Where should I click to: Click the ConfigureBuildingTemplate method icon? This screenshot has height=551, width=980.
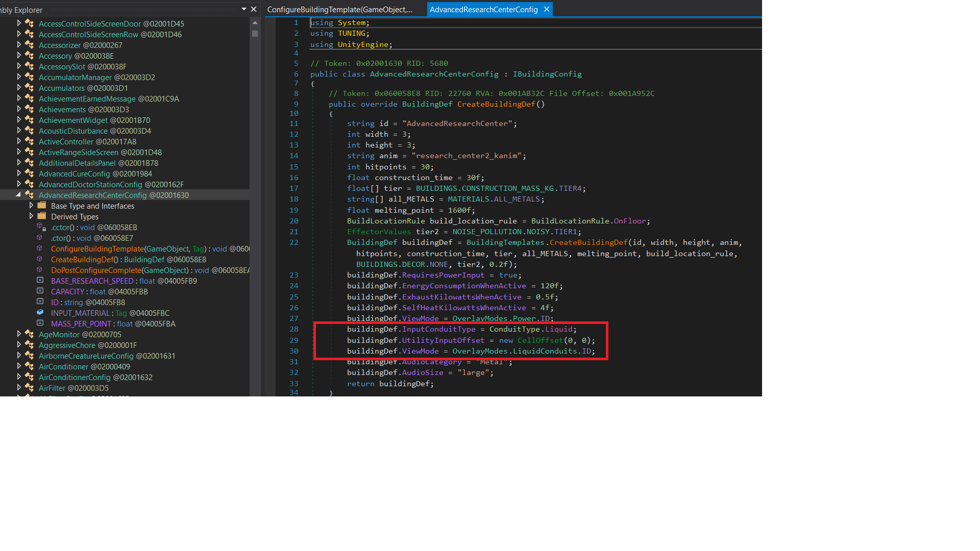[x=40, y=248]
